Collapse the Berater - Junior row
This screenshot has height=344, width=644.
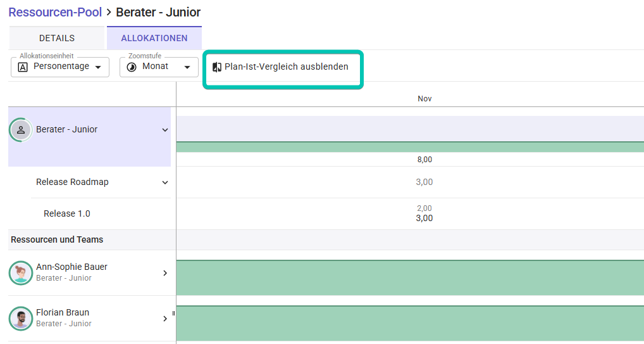165,130
